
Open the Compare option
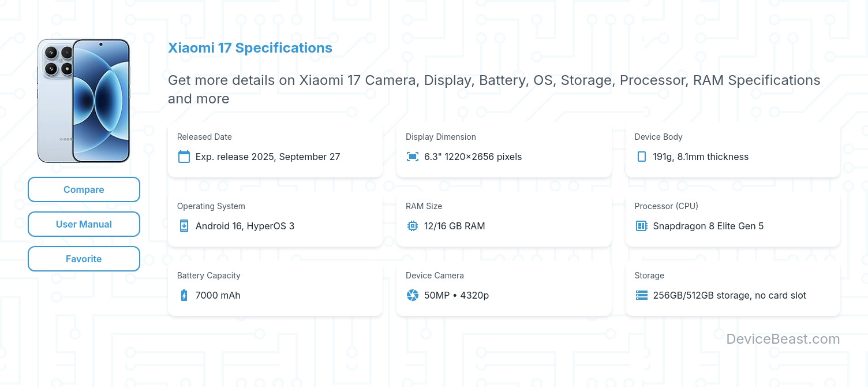84,189
